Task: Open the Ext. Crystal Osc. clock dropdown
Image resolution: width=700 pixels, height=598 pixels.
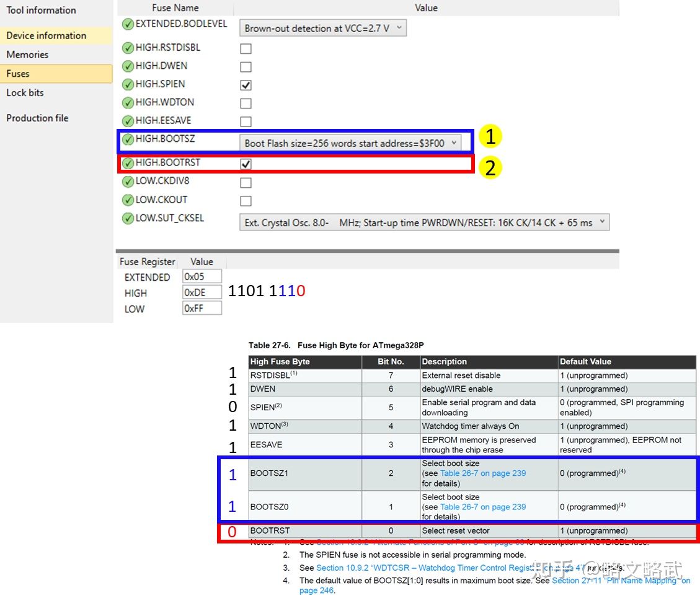Action: [424, 222]
